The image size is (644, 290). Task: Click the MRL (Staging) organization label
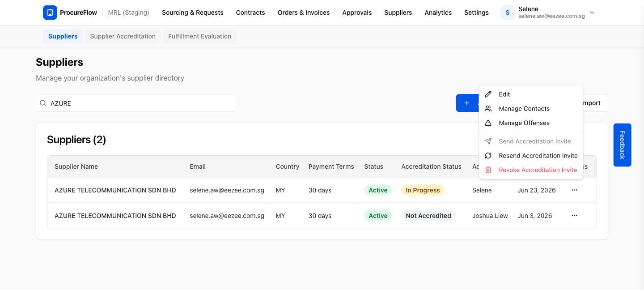pos(129,13)
